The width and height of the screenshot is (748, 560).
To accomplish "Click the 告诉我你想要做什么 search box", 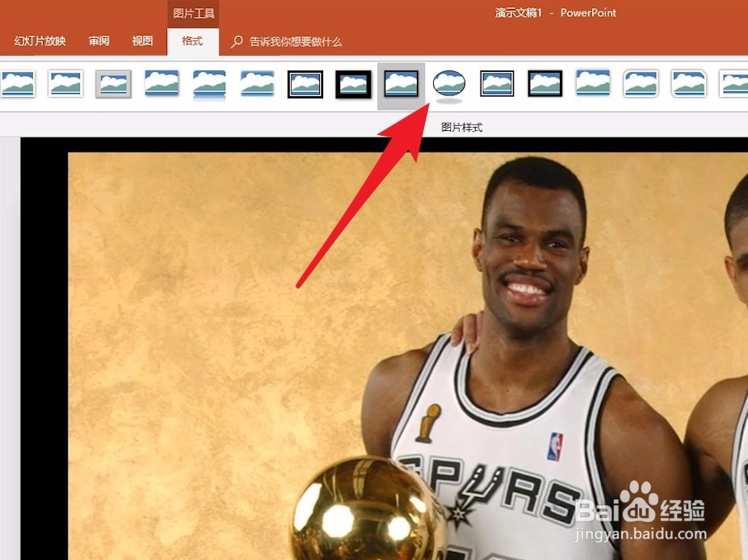I will (x=296, y=42).
